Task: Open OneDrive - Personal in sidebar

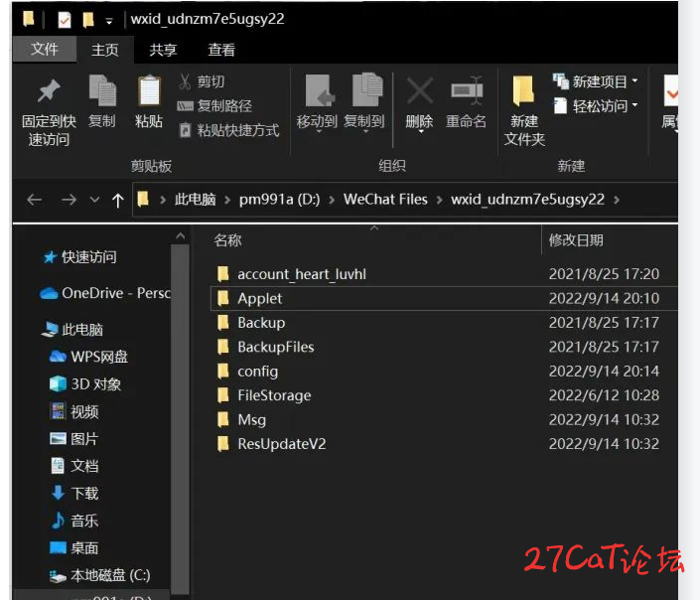Action: pyautogui.click(x=105, y=293)
